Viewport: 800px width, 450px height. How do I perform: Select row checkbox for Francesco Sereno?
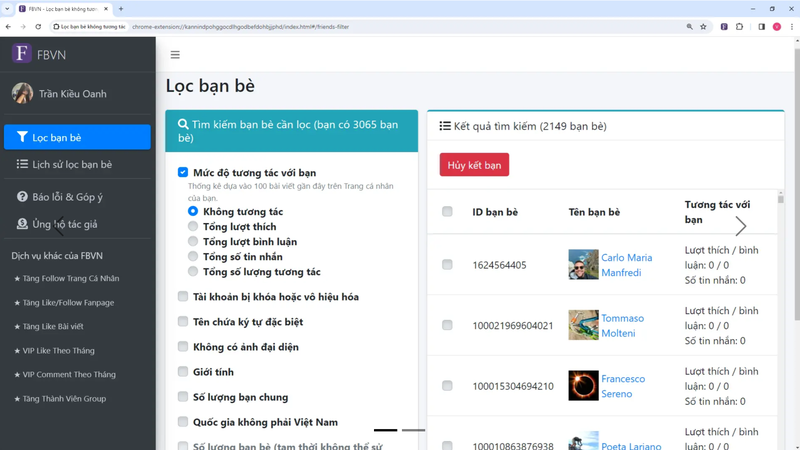(x=447, y=386)
